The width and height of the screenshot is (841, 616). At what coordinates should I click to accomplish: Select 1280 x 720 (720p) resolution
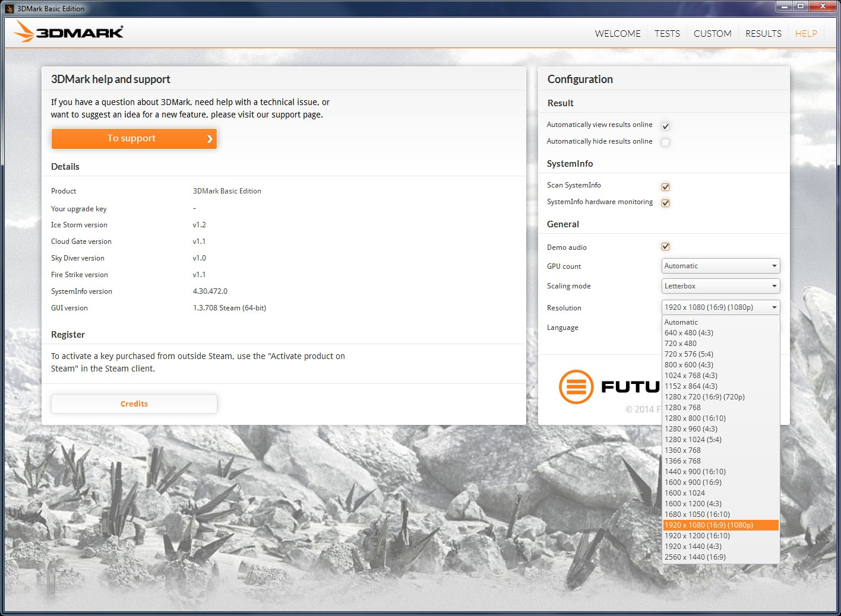point(720,397)
